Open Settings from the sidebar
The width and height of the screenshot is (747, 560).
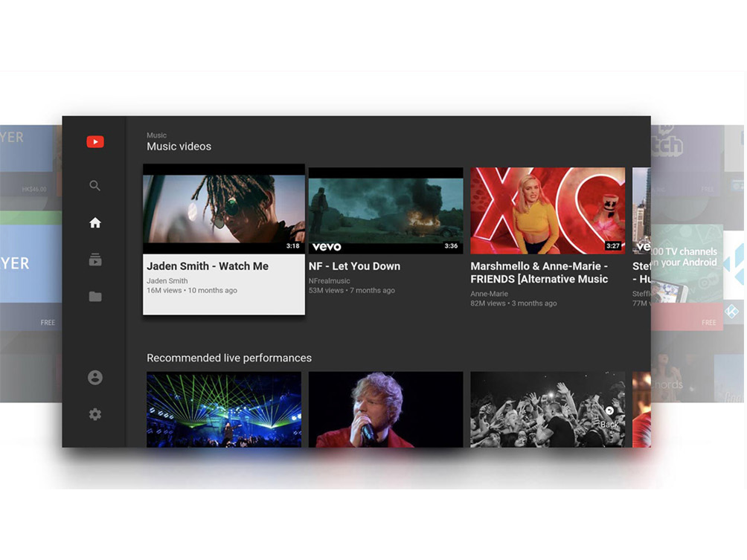(94, 414)
